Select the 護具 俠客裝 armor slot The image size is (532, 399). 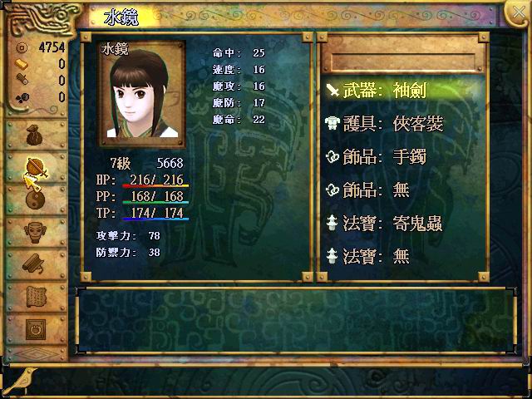(x=404, y=124)
